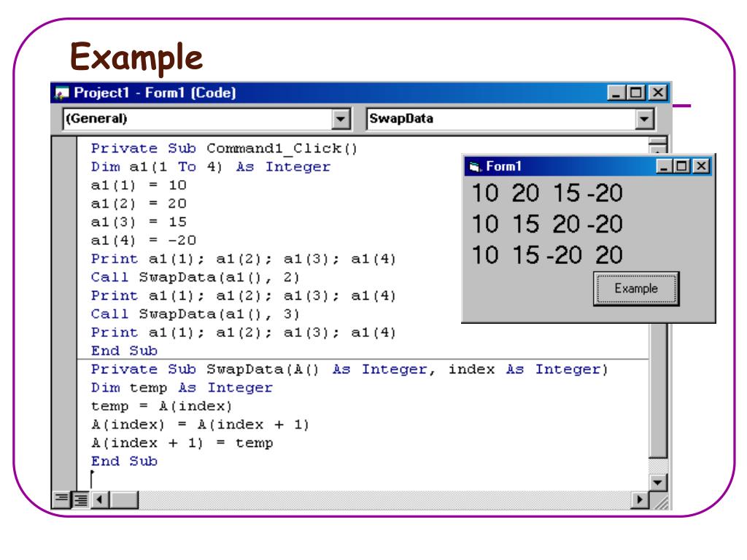Open the (General) object dropdown arrow
This screenshot has width=747, height=560.
pos(341,119)
